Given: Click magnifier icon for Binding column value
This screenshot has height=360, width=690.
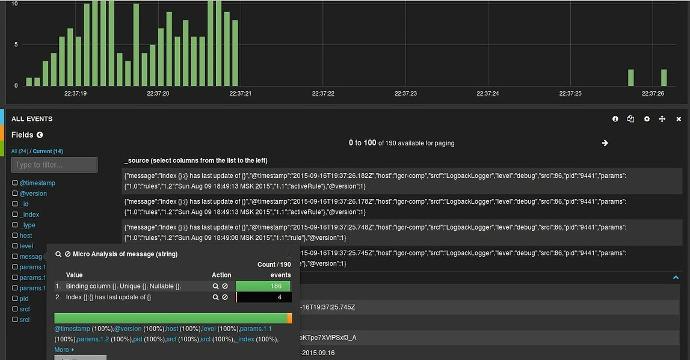Looking at the screenshot, I should coord(216,286).
